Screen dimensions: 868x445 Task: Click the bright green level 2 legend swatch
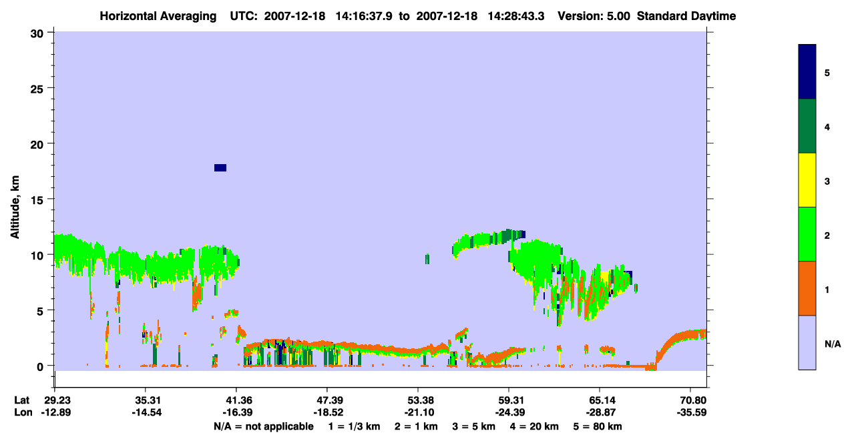pos(807,234)
